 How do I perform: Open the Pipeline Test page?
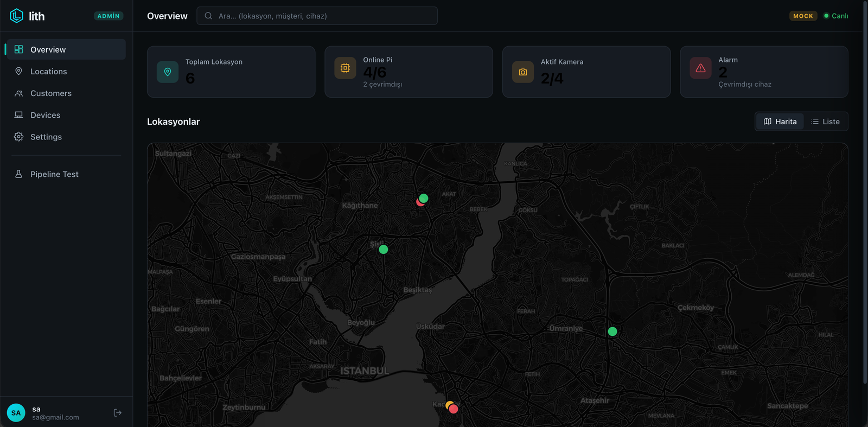[x=65, y=174]
